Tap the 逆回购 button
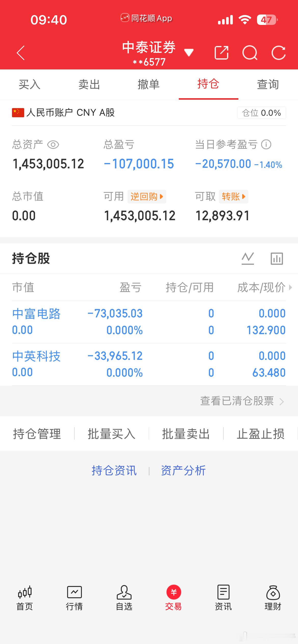The image size is (298, 644). (147, 197)
